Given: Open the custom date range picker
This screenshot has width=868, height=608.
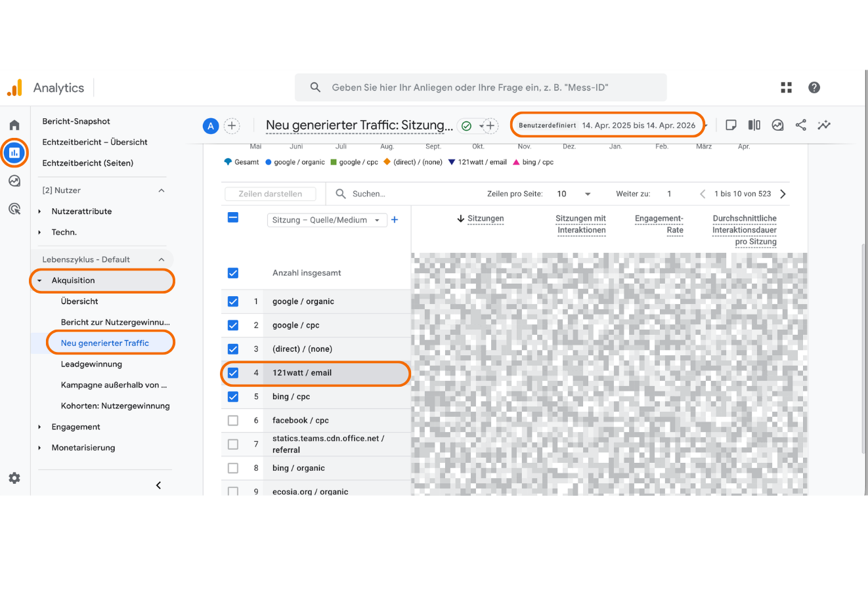Looking at the screenshot, I should pos(607,125).
